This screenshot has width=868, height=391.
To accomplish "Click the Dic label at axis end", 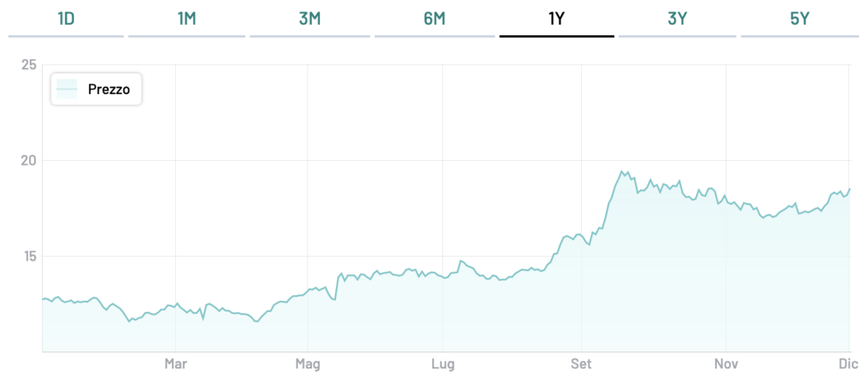I will click(x=849, y=365).
